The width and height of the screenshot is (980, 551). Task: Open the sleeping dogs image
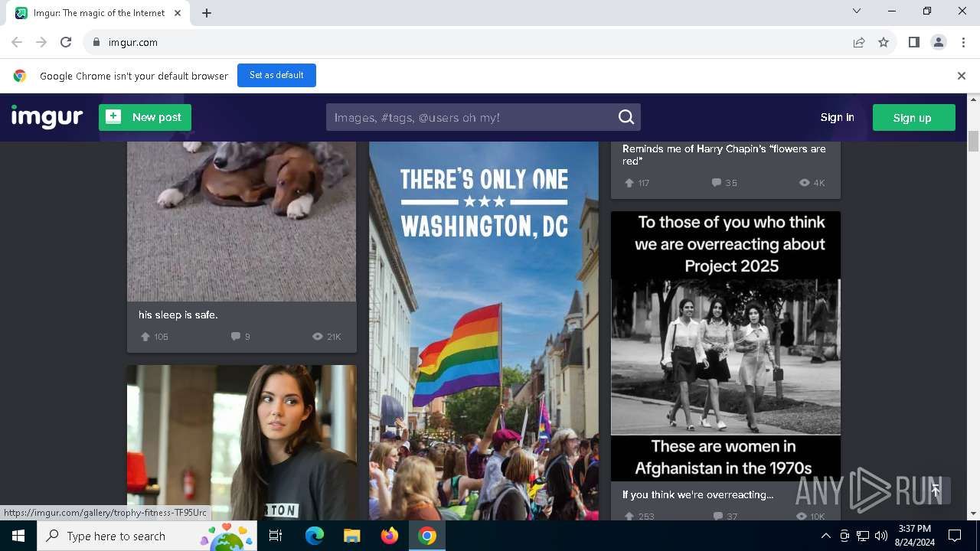pos(241,221)
